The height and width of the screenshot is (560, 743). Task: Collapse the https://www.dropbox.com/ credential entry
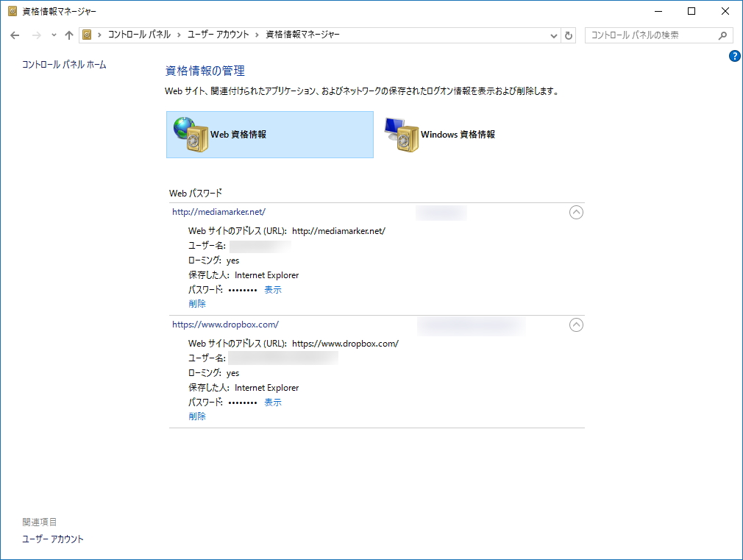click(x=577, y=325)
